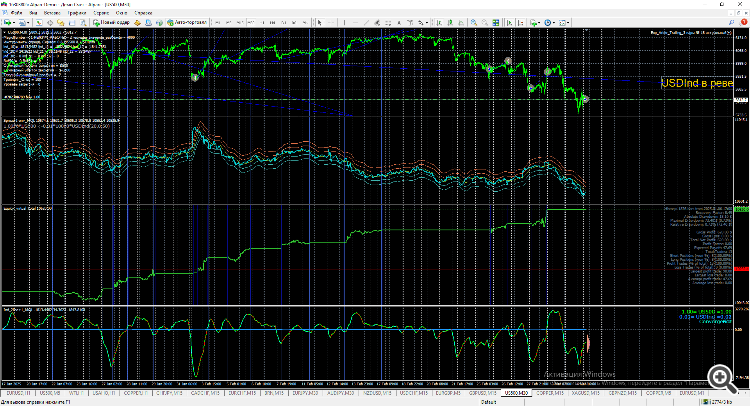The height and width of the screenshot is (406, 750).
Task: Open the Справка menu
Action: pyautogui.click(x=143, y=13)
